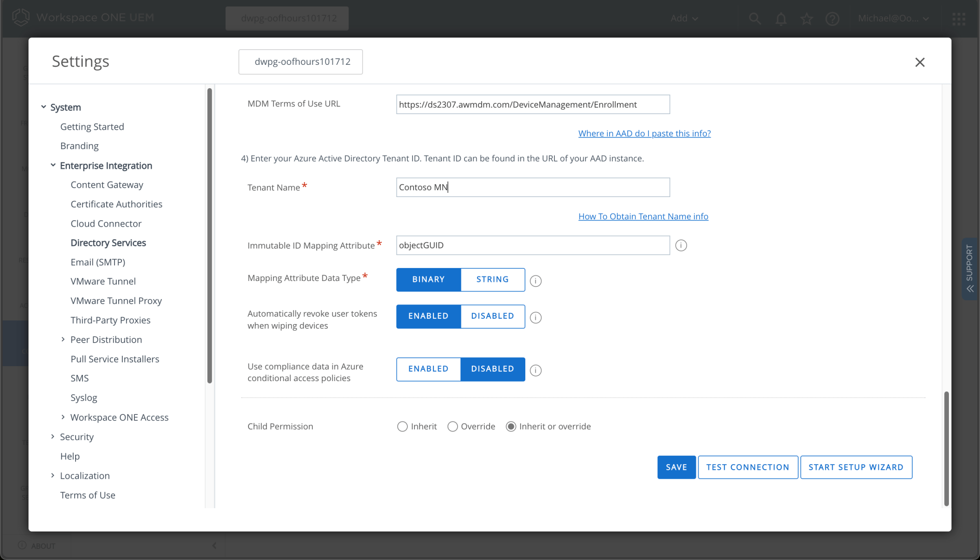Select the Override child permission radio

coord(453,426)
